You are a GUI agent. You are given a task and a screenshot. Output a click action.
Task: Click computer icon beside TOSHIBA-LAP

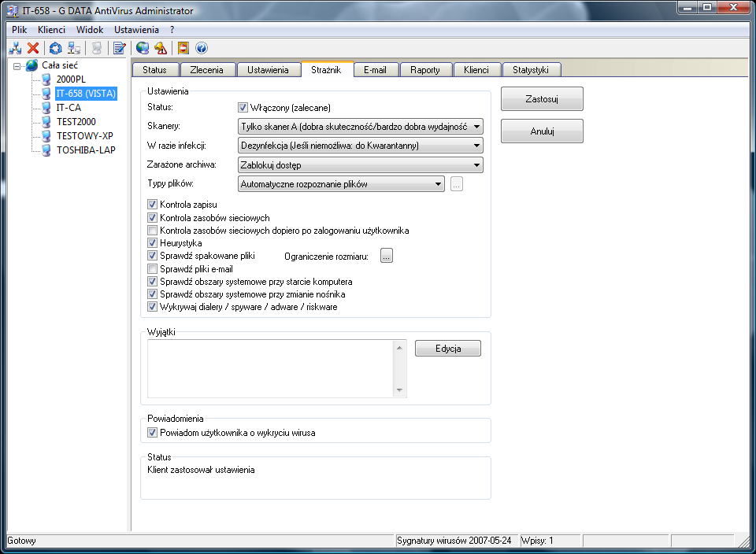pos(46,150)
